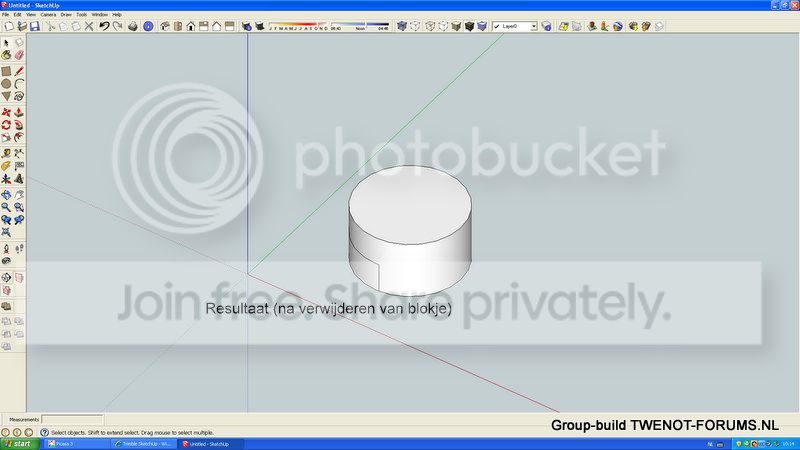Open the Camera menu
Screen dimensions: 800x450
click(48, 15)
